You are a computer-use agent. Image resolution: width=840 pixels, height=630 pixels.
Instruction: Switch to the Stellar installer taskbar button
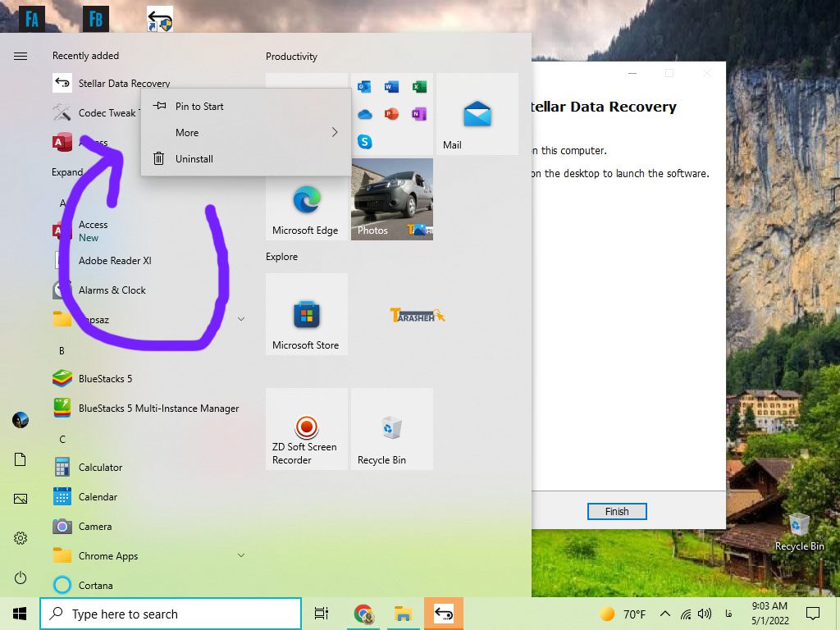click(444, 614)
